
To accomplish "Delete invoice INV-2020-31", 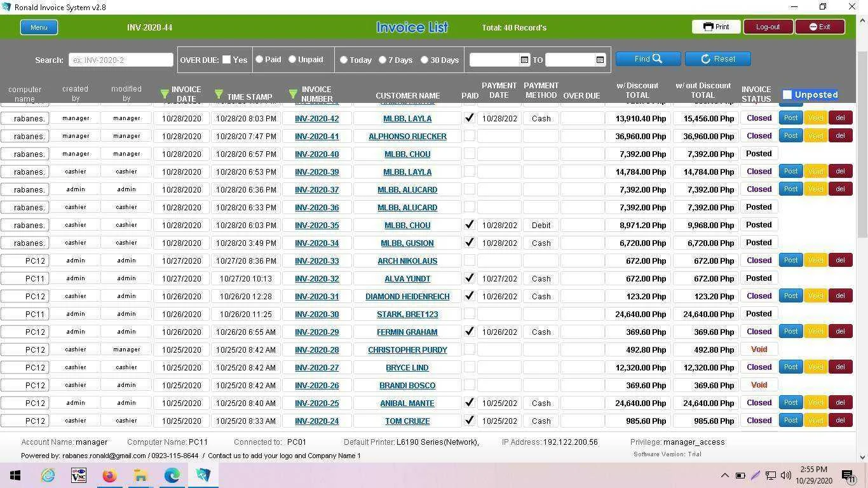I will click(x=840, y=295).
